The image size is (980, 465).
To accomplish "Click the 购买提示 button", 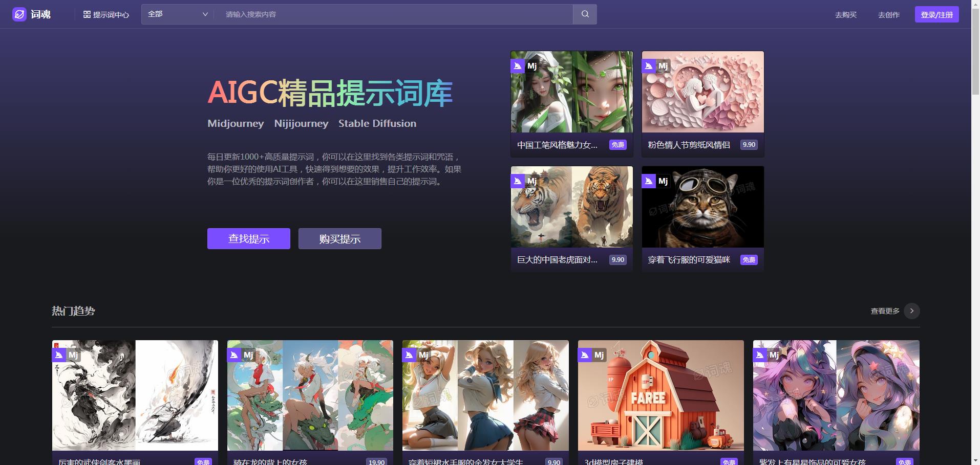I will click(339, 238).
